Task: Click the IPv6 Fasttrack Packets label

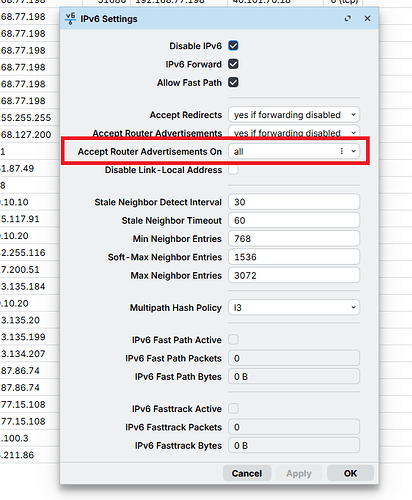Action: [x=173, y=427]
